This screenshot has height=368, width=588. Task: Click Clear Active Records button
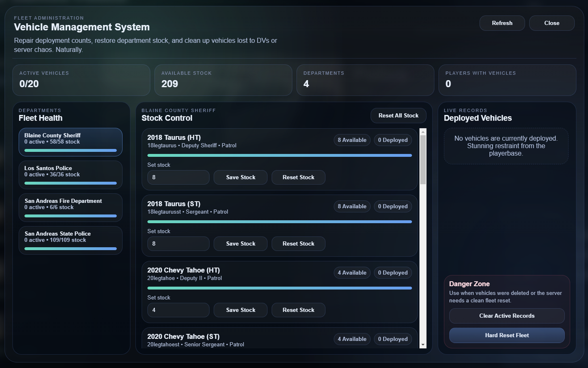coord(507,316)
